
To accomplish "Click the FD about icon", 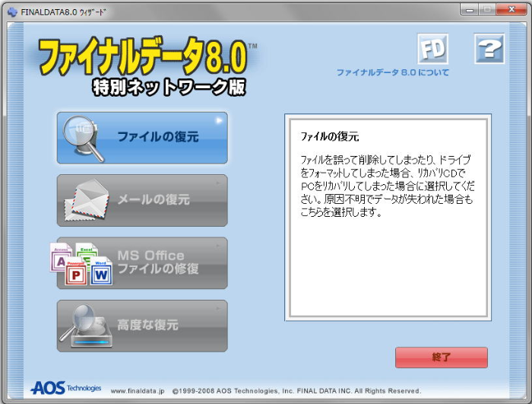I will 432,49.
